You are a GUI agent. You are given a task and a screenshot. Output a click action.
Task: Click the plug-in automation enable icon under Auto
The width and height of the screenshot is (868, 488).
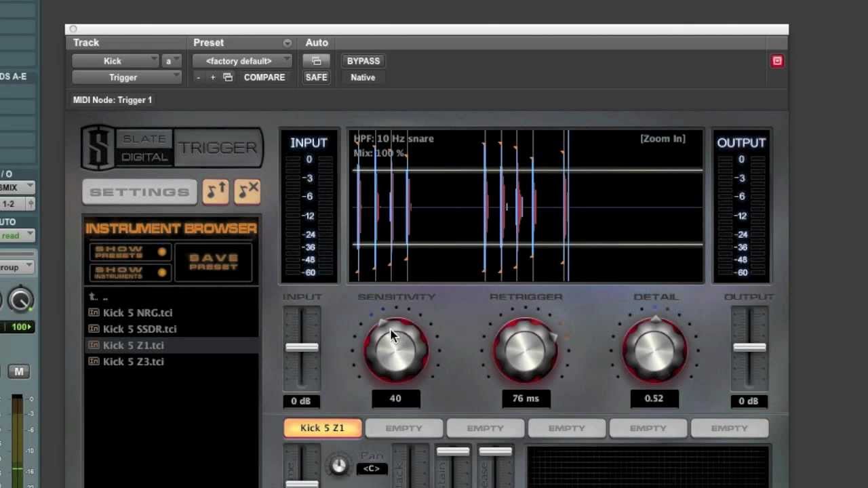tap(316, 61)
